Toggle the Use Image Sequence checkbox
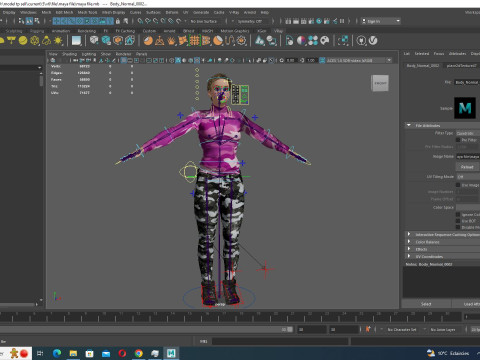Image resolution: width=480 pixels, height=360 pixels. tap(458, 185)
